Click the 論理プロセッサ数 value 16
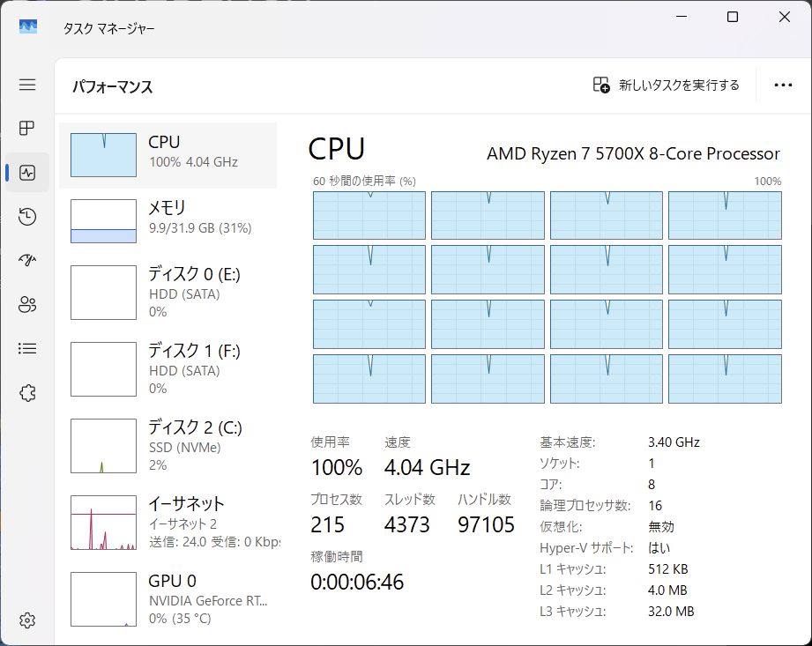Viewport: 812px width, 646px height. click(x=655, y=505)
